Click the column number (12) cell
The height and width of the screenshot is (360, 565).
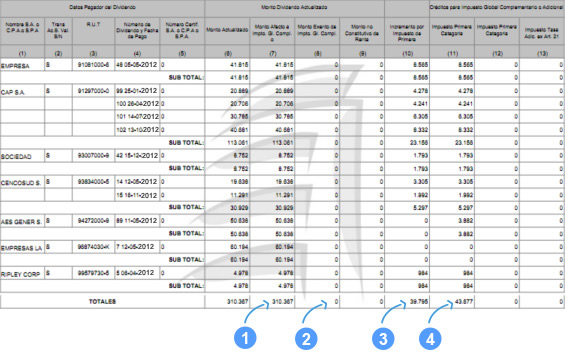click(x=497, y=53)
